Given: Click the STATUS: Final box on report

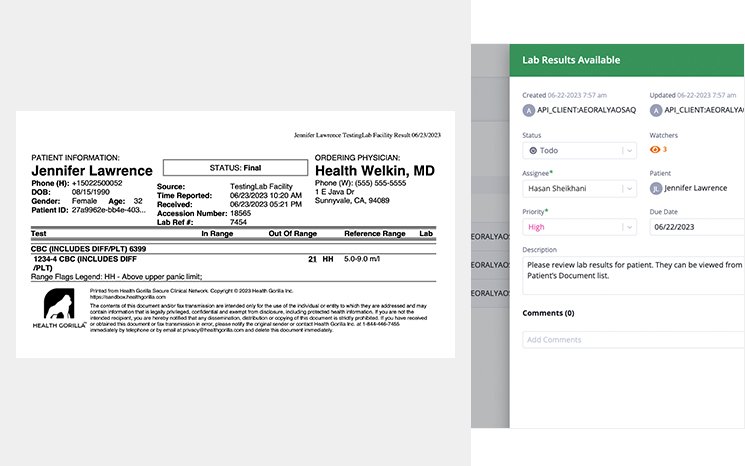Looking at the screenshot, I should click(235, 168).
